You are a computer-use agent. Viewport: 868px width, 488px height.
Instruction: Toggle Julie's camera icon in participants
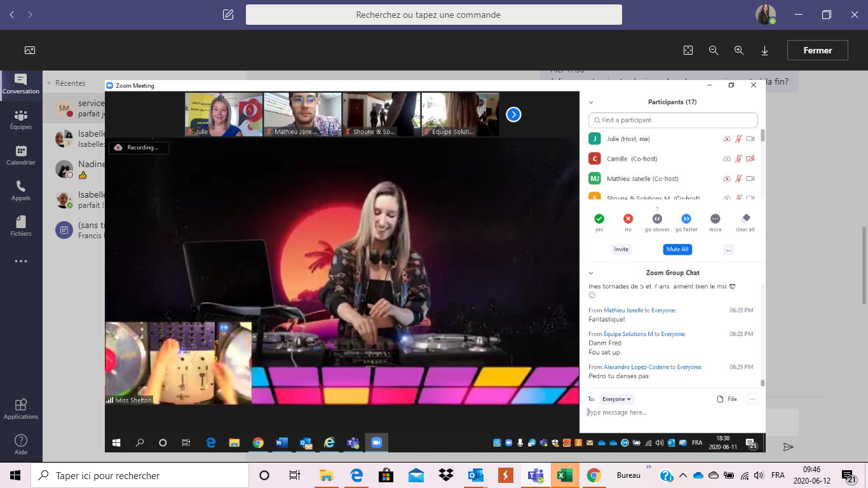[x=750, y=139]
